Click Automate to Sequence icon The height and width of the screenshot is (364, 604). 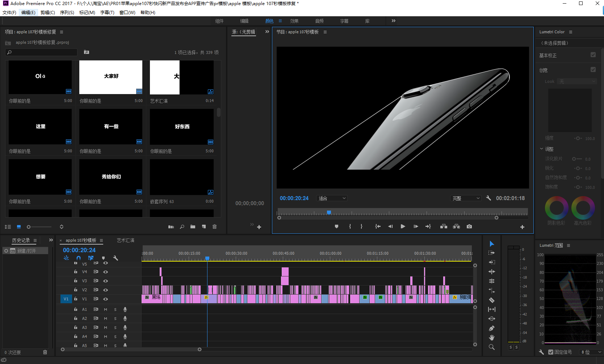coord(171,227)
